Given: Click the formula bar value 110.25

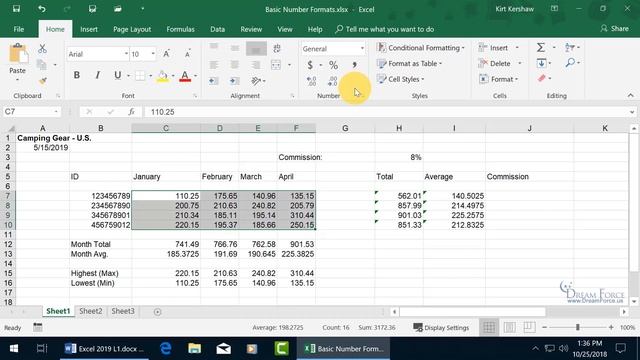Looking at the screenshot, I should (x=162, y=112).
